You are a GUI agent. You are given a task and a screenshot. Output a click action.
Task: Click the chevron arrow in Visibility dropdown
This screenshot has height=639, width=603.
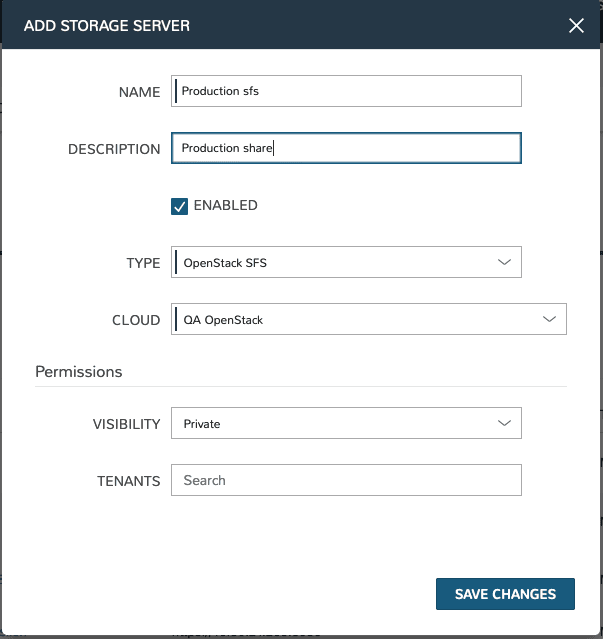coord(504,423)
